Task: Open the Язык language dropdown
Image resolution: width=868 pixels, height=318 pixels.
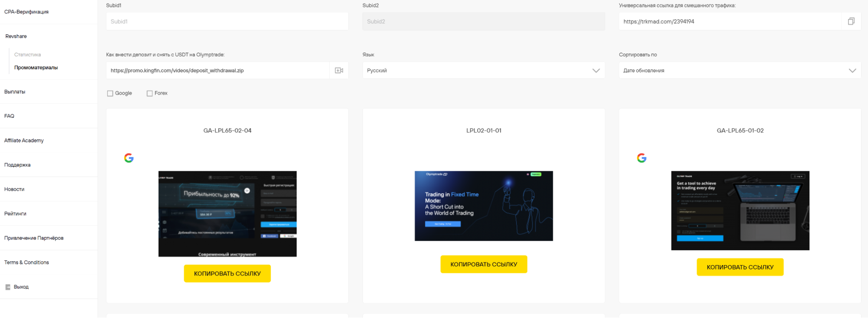Action: pyautogui.click(x=484, y=70)
